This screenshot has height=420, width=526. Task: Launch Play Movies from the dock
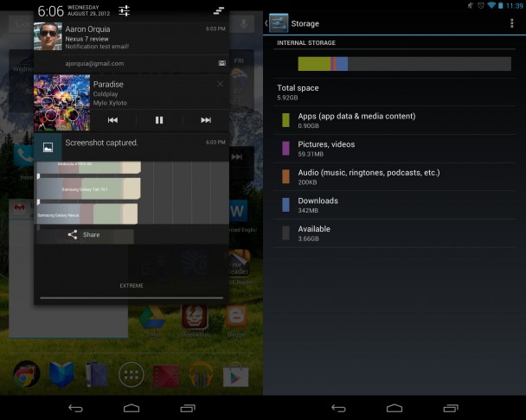[x=166, y=376]
